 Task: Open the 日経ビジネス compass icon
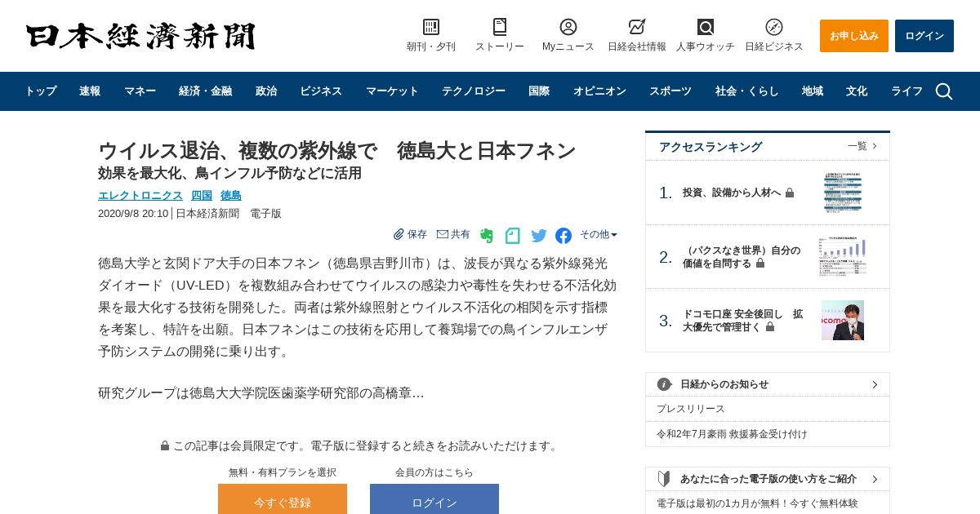(x=774, y=27)
